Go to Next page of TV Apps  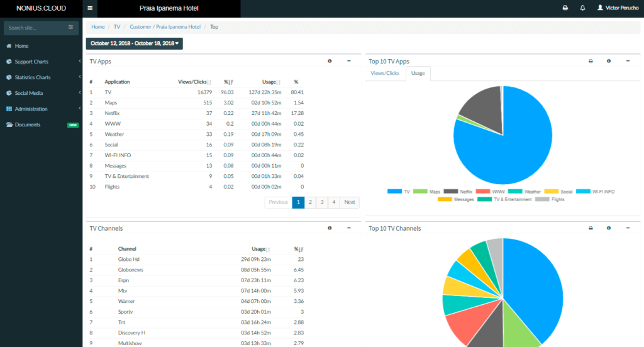(x=349, y=202)
